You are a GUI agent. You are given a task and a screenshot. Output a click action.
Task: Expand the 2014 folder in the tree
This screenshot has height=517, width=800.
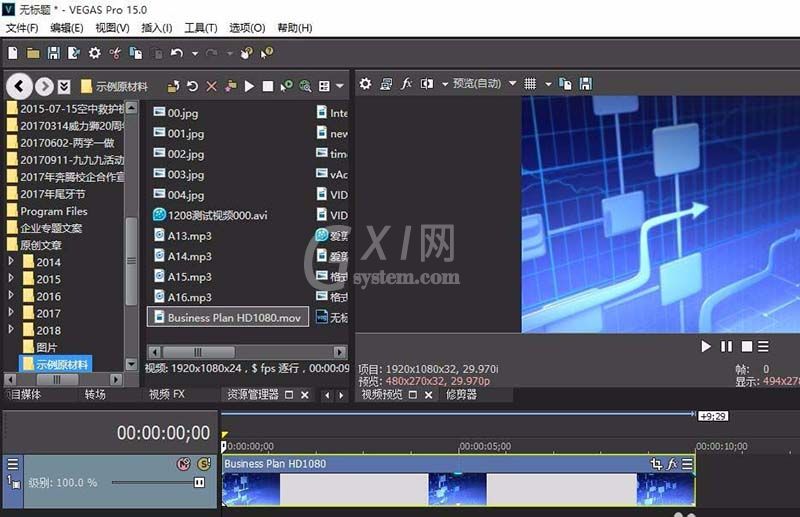pos(11,261)
